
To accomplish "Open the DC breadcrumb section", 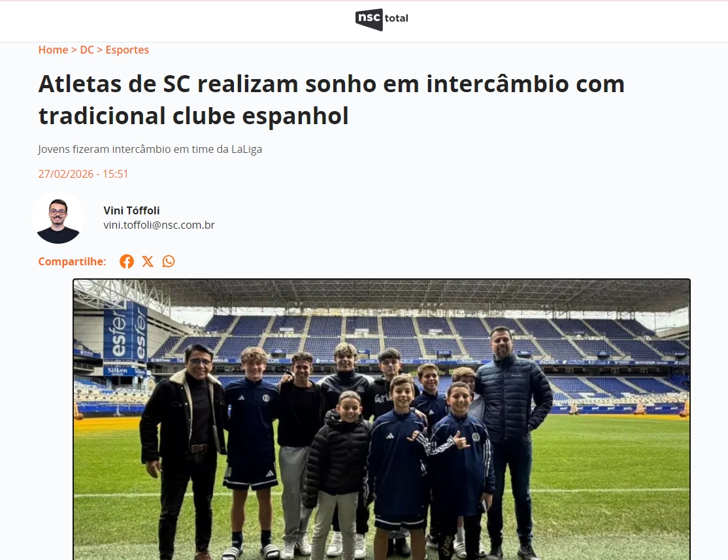I will point(87,50).
